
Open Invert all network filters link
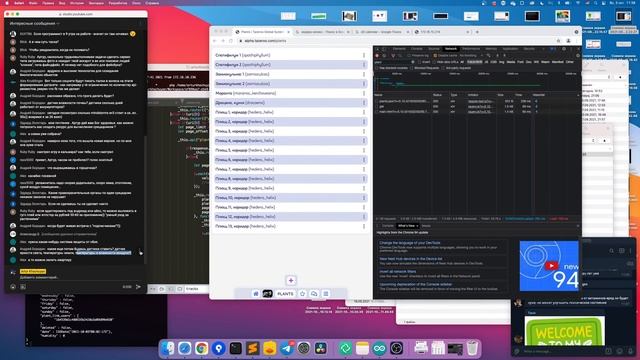[x=398, y=271]
